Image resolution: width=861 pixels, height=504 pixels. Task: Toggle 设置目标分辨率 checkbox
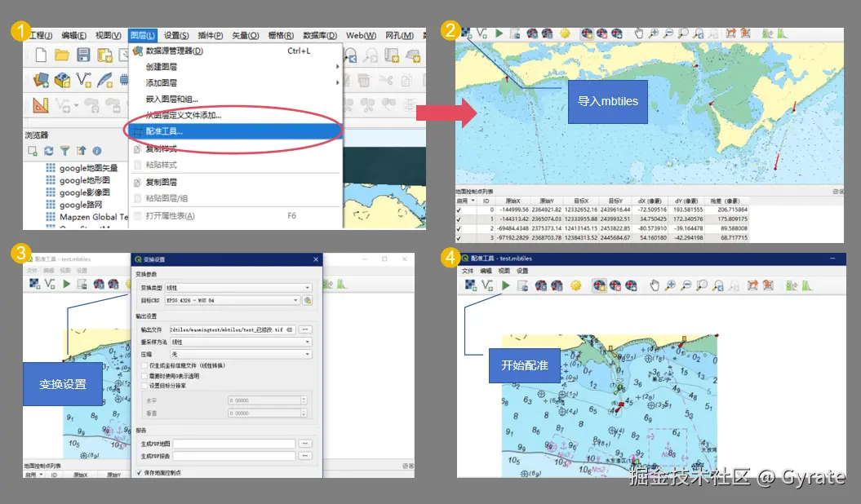point(144,386)
